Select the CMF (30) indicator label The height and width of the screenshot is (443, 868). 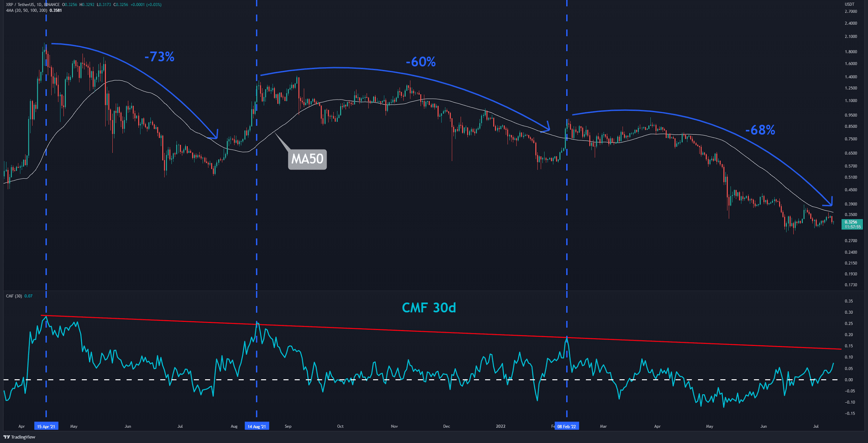(14, 296)
